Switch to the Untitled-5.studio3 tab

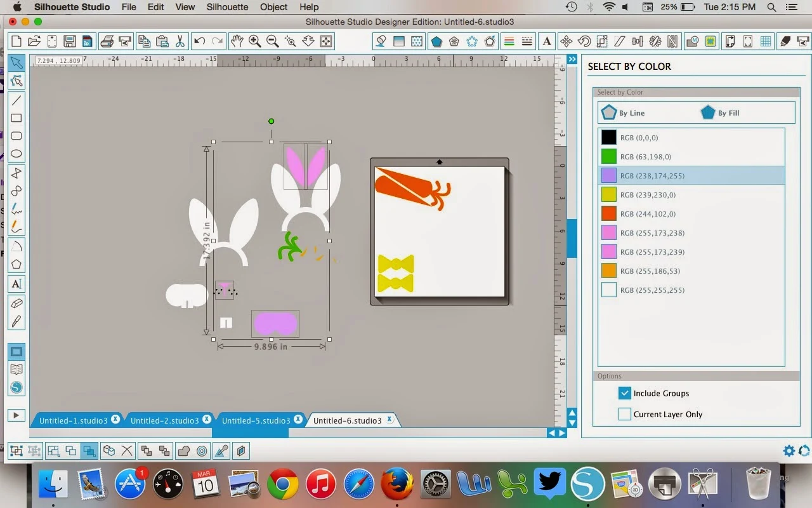[256, 420]
